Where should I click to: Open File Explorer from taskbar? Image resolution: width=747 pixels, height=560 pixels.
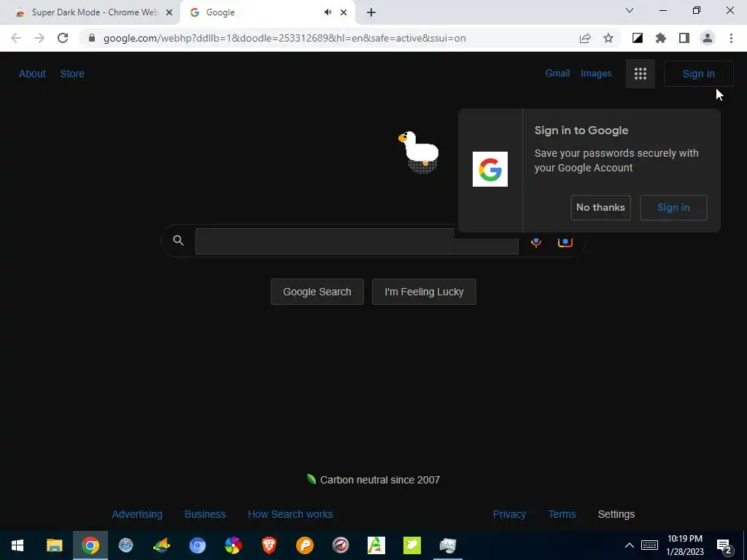[54, 545]
